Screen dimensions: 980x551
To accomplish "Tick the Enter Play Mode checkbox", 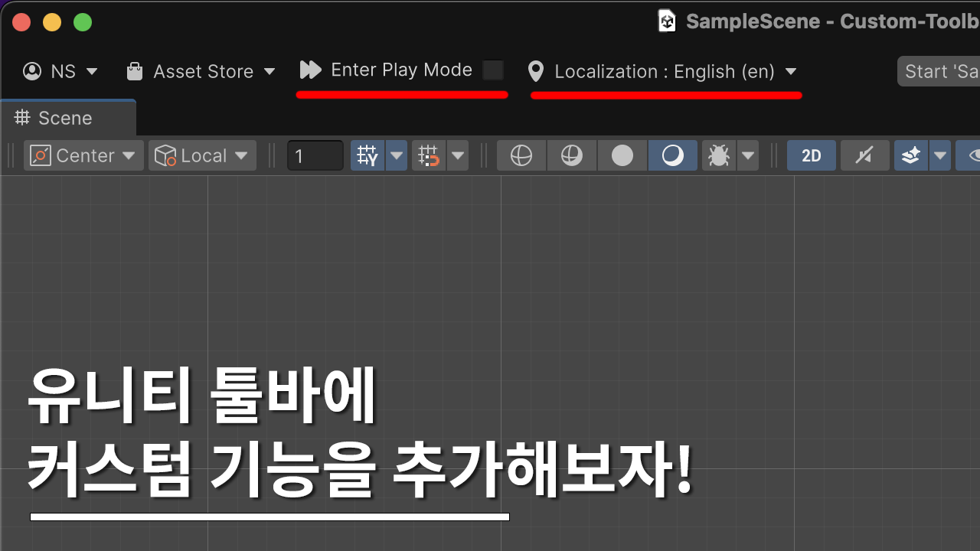I will pyautogui.click(x=493, y=70).
